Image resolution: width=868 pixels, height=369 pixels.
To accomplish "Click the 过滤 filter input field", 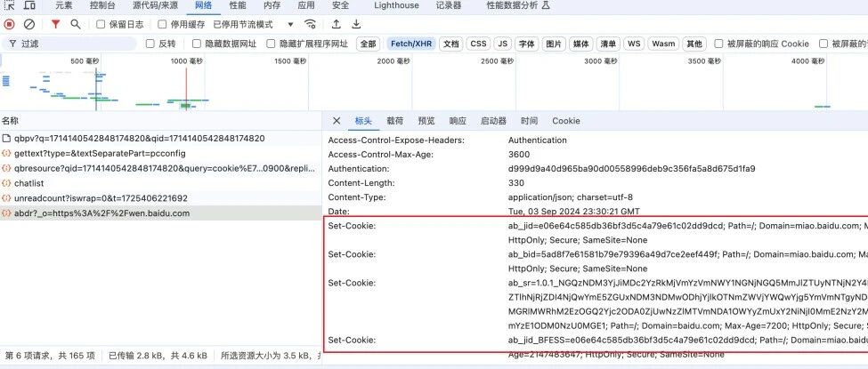I will [69, 44].
